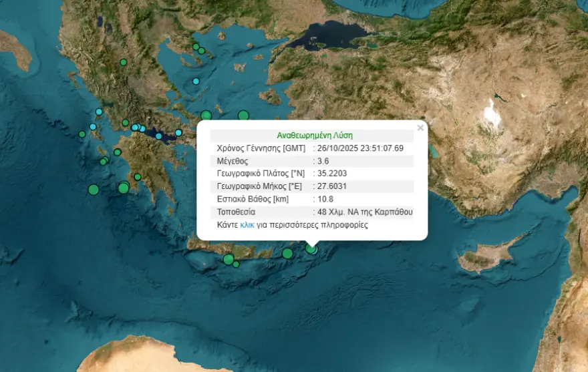This screenshot has height=372, width=588.
Task: Select the green marker above the popup's top edge
Action: (x=243, y=115)
